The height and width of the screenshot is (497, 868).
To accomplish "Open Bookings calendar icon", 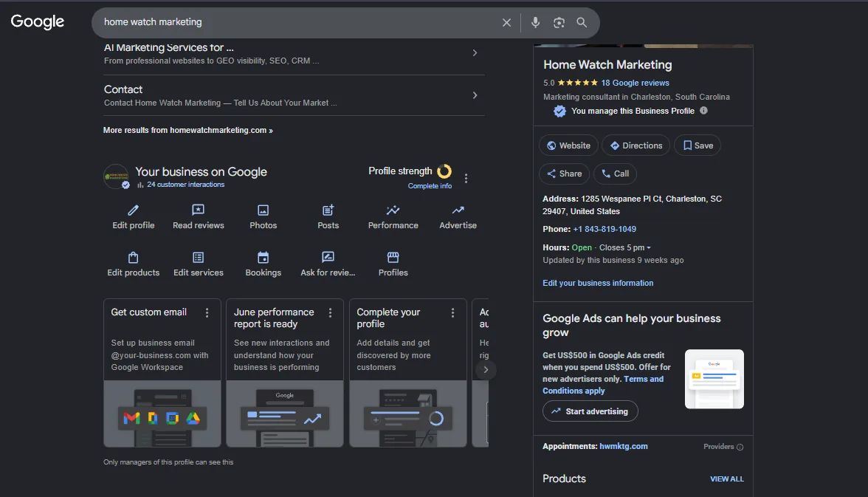I will [x=263, y=257].
